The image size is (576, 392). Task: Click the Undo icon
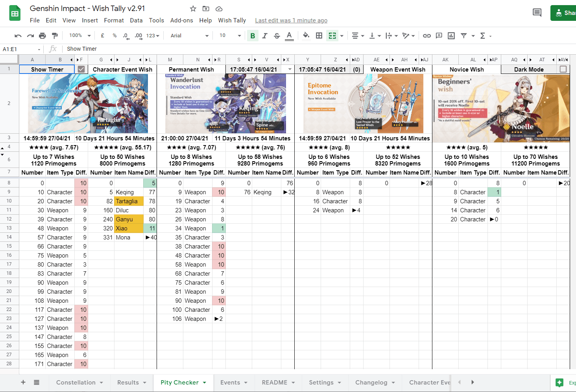click(18, 36)
